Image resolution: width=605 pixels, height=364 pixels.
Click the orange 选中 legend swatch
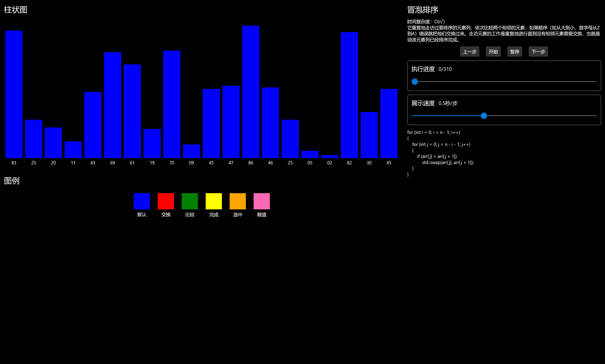[238, 201]
